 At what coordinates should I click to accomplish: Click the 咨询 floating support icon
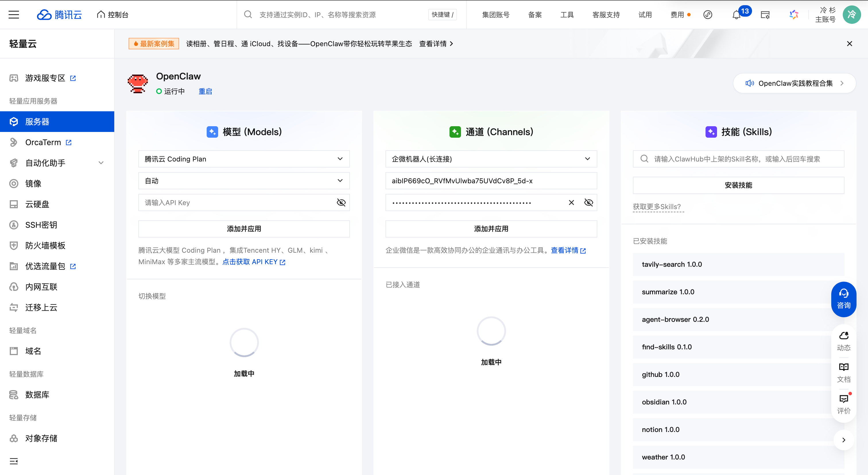(844, 299)
